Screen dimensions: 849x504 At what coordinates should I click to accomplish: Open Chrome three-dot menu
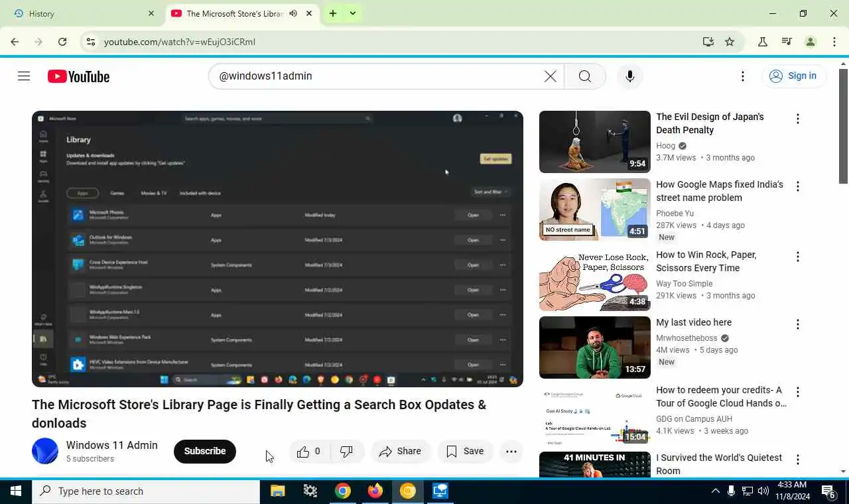coord(834,42)
